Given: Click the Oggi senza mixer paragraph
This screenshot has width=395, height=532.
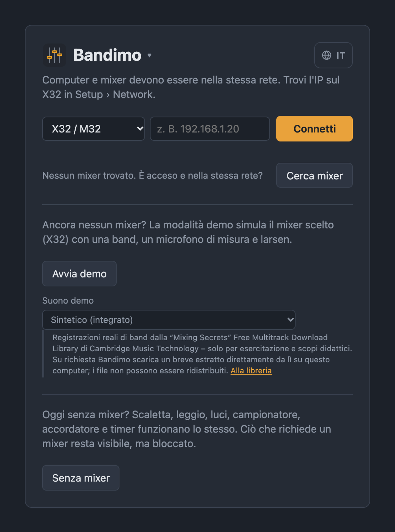Looking at the screenshot, I should coord(186,429).
